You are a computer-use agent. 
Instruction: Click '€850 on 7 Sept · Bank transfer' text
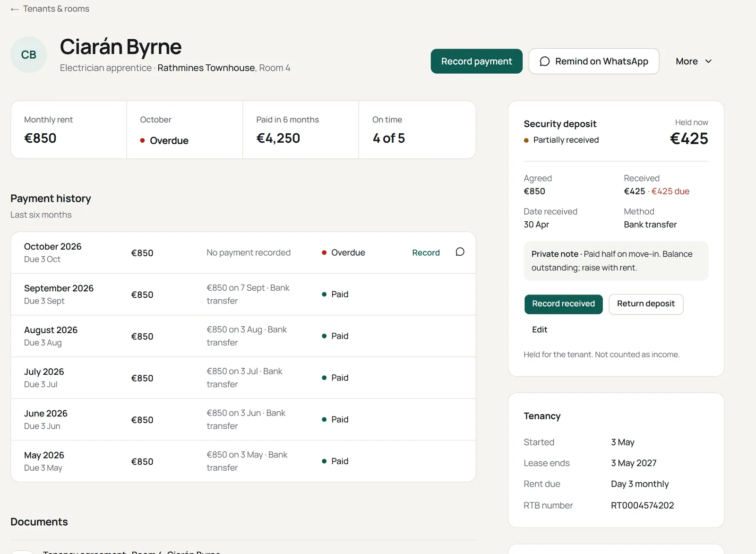click(248, 294)
